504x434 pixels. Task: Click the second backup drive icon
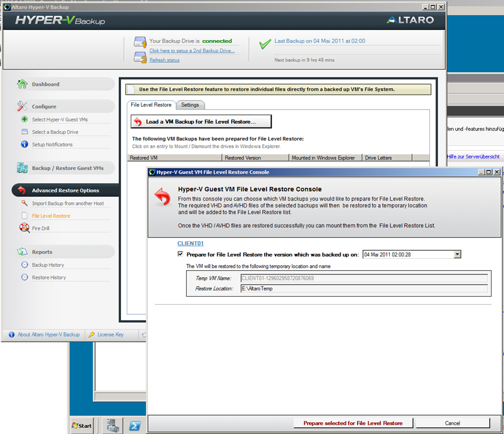140,57
